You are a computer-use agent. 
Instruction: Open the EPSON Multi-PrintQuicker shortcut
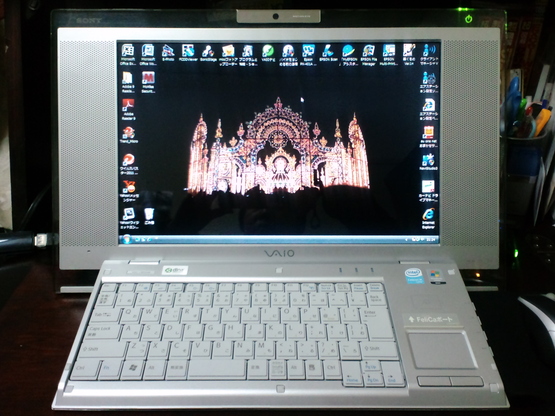[389, 55]
